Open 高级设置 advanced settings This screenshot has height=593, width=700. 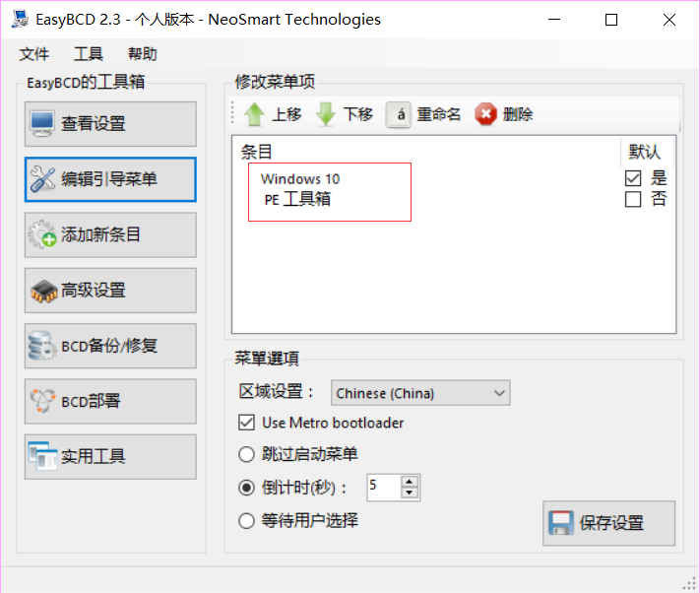tap(110, 291)
